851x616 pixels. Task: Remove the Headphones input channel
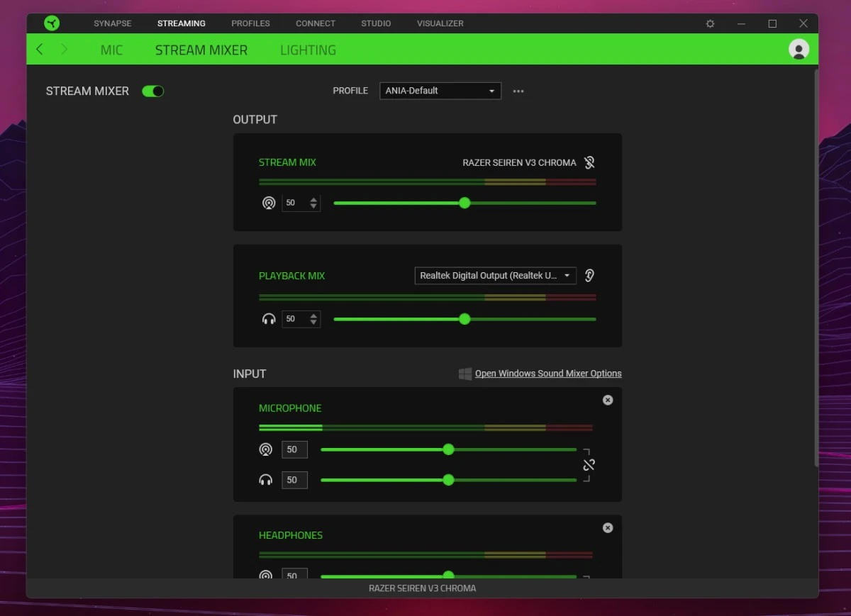[608, 527]
